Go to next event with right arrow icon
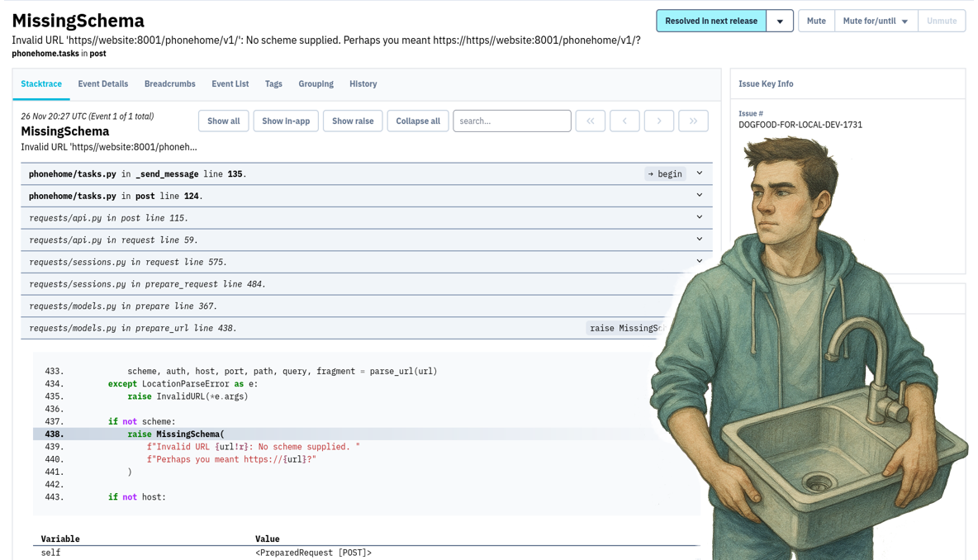Viewport: 978px width, 560px height. point(659,121)
